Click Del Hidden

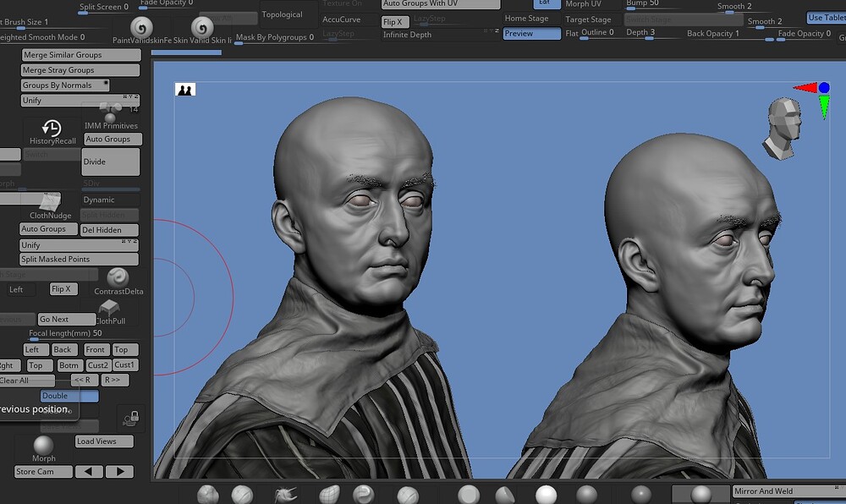pyautogui.click(x=109, y=230)
